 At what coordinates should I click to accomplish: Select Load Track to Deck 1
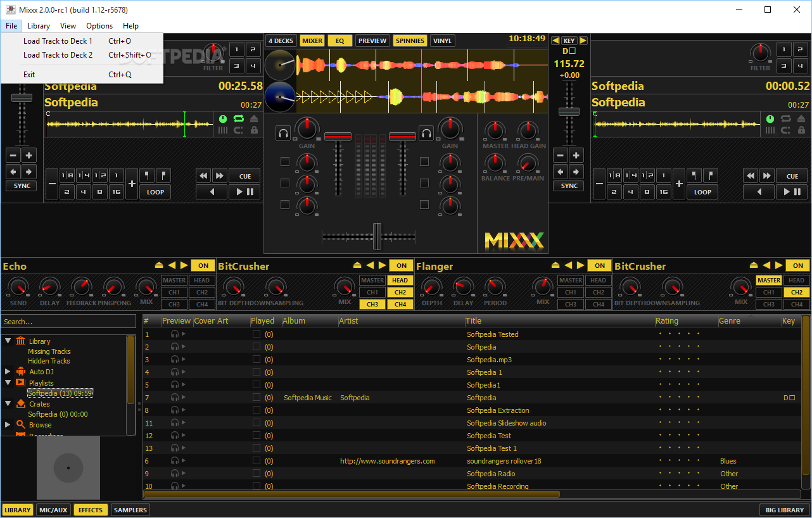[x=82, y=41]
